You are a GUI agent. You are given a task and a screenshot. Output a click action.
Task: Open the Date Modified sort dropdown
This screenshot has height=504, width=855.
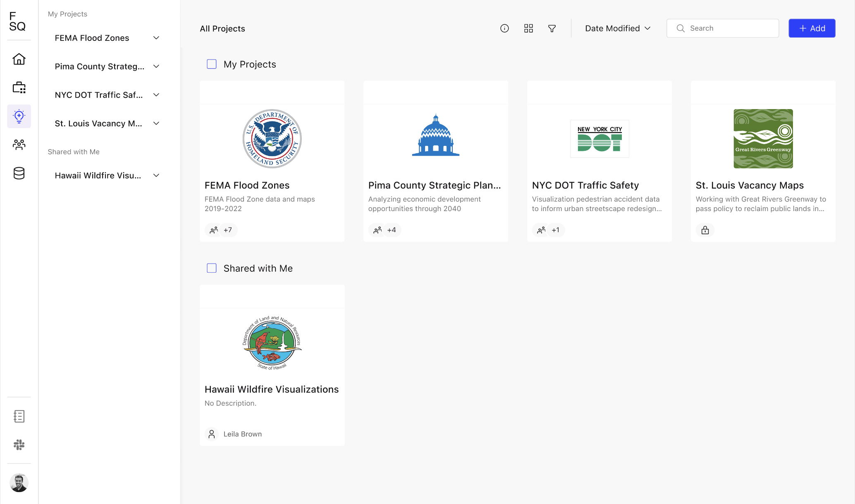(618, 28)
